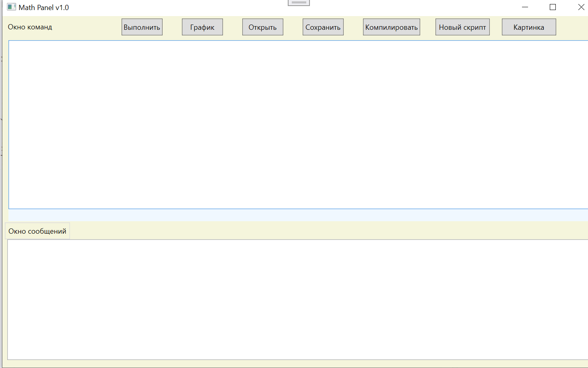The height and width of the screenshot is (368, 588).
Task: Save the script with Сохранить
Action: tap(323, 27)
